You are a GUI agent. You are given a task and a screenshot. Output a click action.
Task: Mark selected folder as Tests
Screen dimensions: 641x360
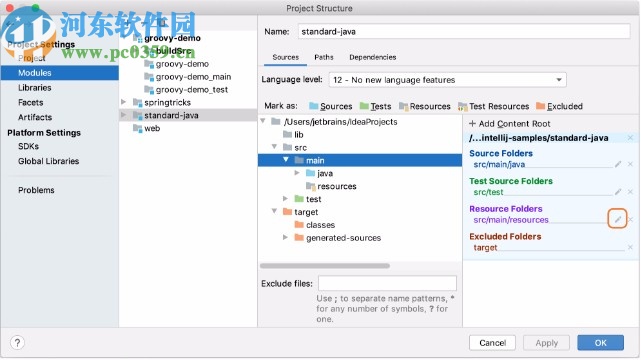[375, 106]
